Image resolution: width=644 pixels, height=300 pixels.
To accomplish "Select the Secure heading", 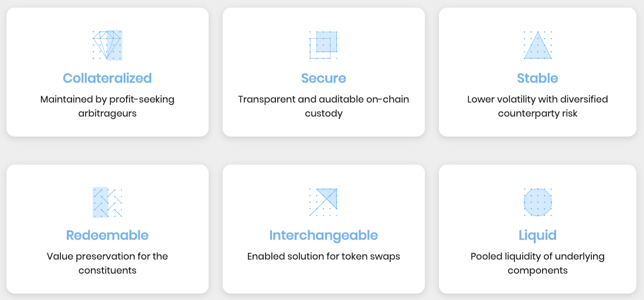I will coord(323,78).
